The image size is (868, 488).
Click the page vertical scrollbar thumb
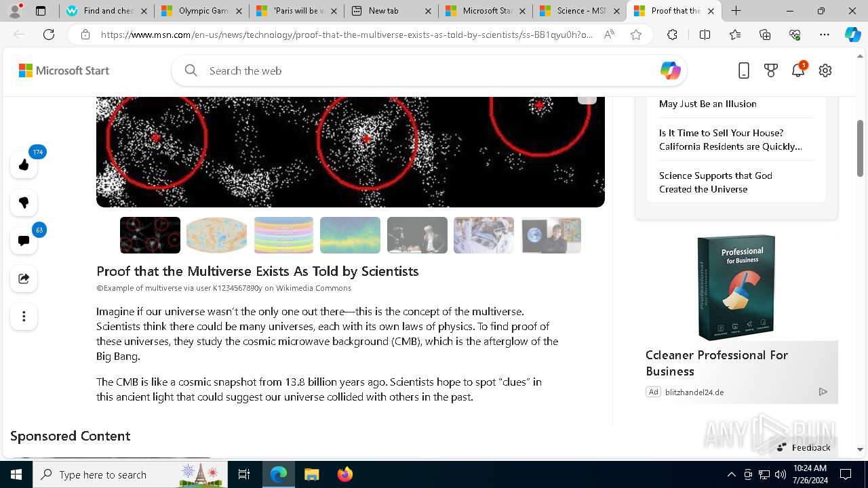pyautogui.click(x=861, y=148)
